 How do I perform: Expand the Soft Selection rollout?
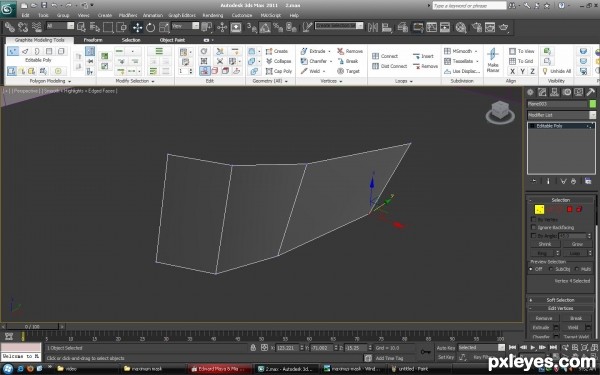560,300
